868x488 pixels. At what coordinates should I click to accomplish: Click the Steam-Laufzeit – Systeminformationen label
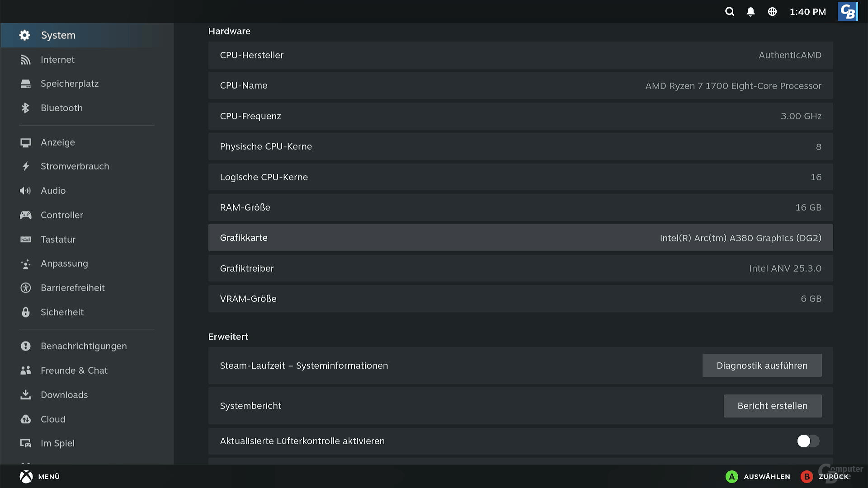[x=304, y=366]
